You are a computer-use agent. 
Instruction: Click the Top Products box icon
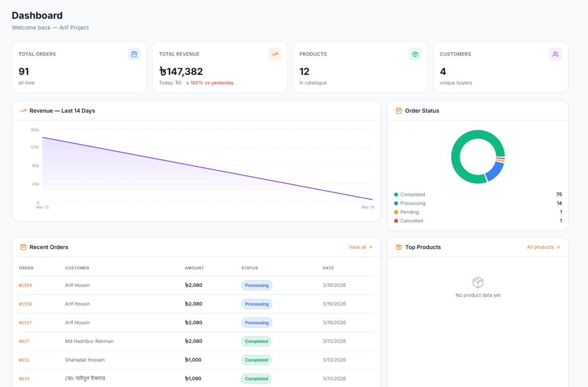coord(398,247)
